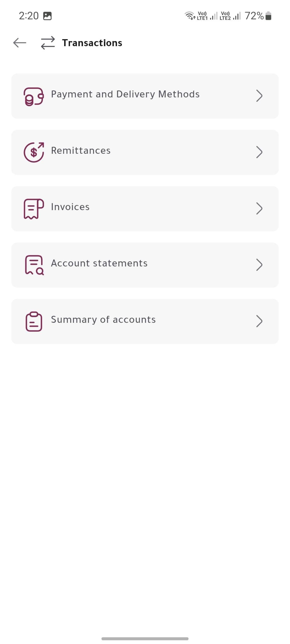Expand the Payment and Delivery Methods chevron
This screenshot has height=644, width=290.
coord(259,96)
